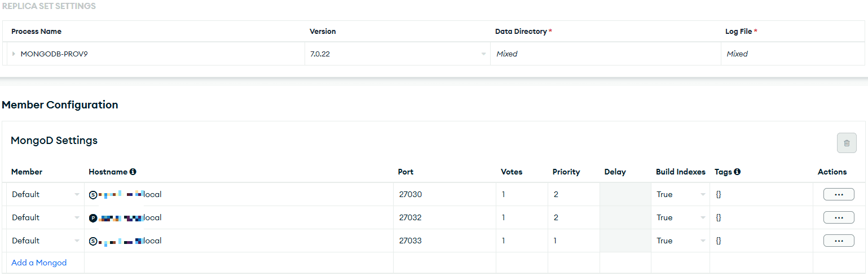Click the Delay field for port 27030
The image size is (868, 275).
coord(625,194)
